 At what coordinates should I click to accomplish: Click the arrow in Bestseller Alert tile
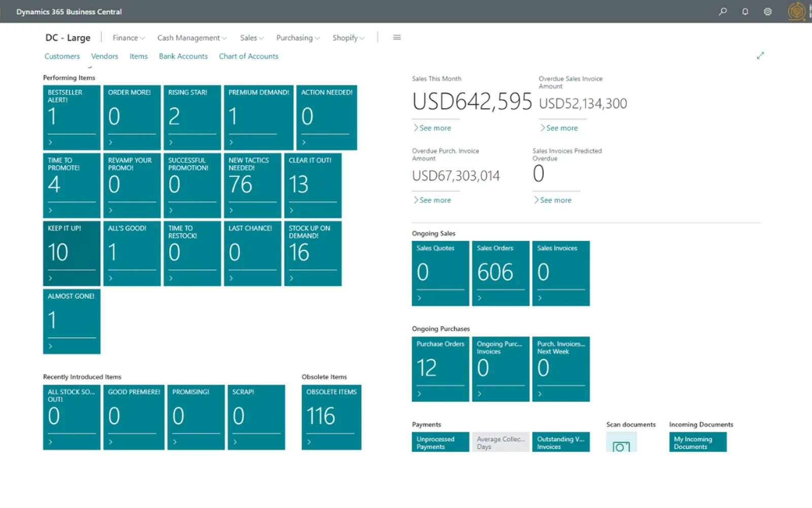click(50, 142)
